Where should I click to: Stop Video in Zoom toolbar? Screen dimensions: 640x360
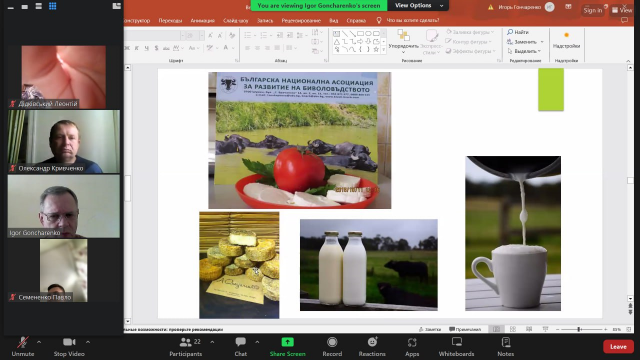pos(69,347)
